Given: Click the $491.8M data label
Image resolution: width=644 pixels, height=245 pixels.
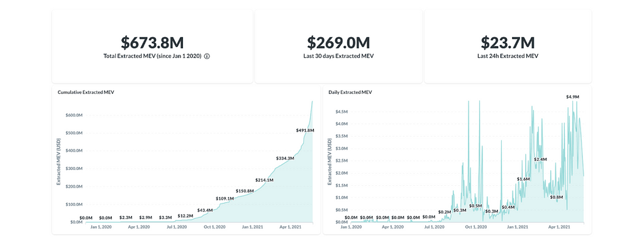Looking at the screenshot, I should (305, 130).
